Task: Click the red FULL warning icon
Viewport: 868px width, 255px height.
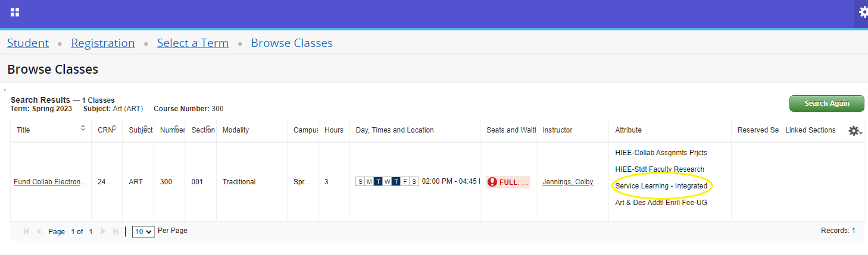Action: pyautogui.click(x=492, y=182)
